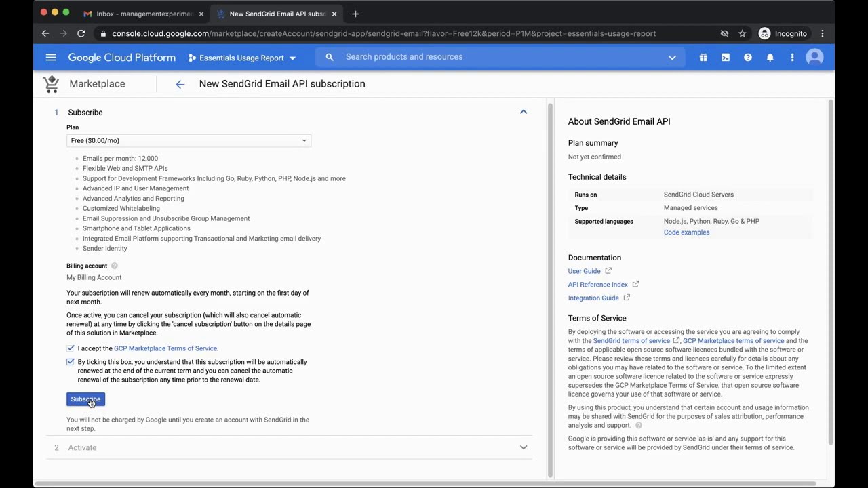Open the Plan dropdown showing Free ($0.00/mo)

[189, 140]
